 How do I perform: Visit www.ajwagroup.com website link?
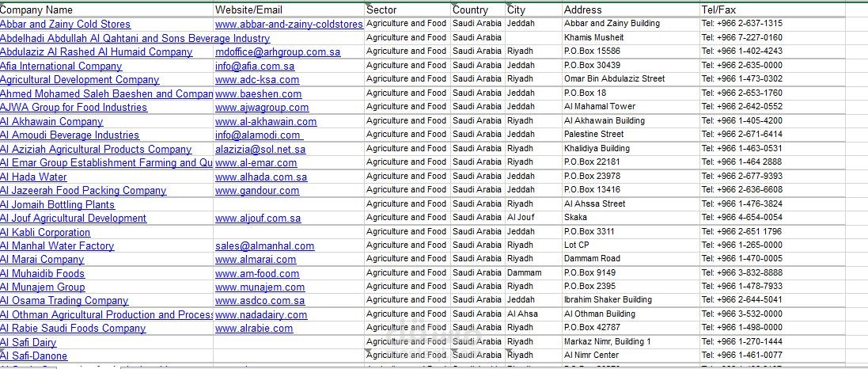click(x=262, y=108)
